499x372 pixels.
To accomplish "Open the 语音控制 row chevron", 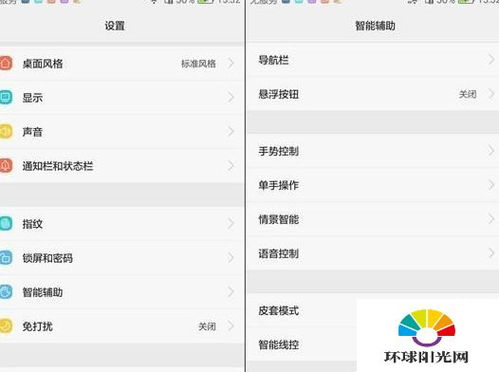I will click(491, 253).
